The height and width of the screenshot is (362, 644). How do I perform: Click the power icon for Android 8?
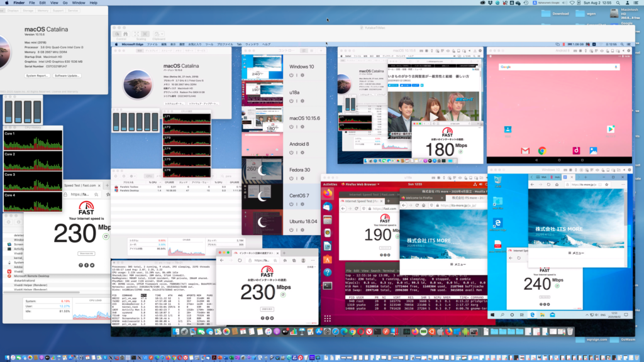(291, 154)
